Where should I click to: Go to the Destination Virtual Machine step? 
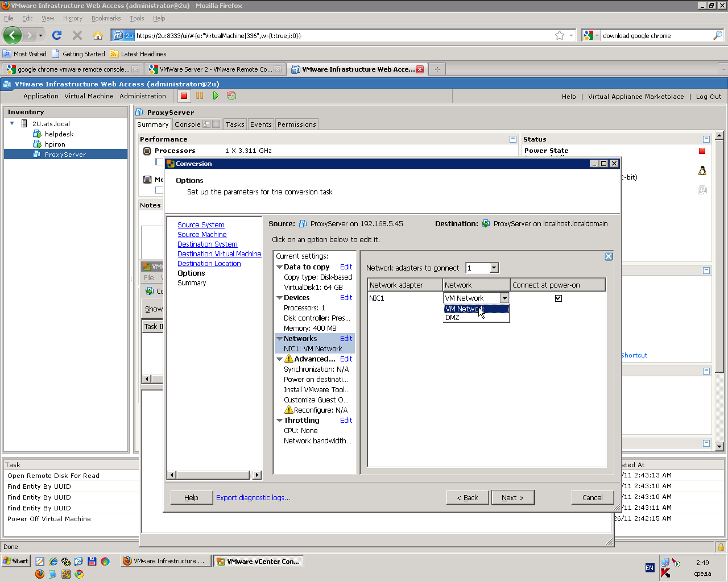(x=220, y=254)
